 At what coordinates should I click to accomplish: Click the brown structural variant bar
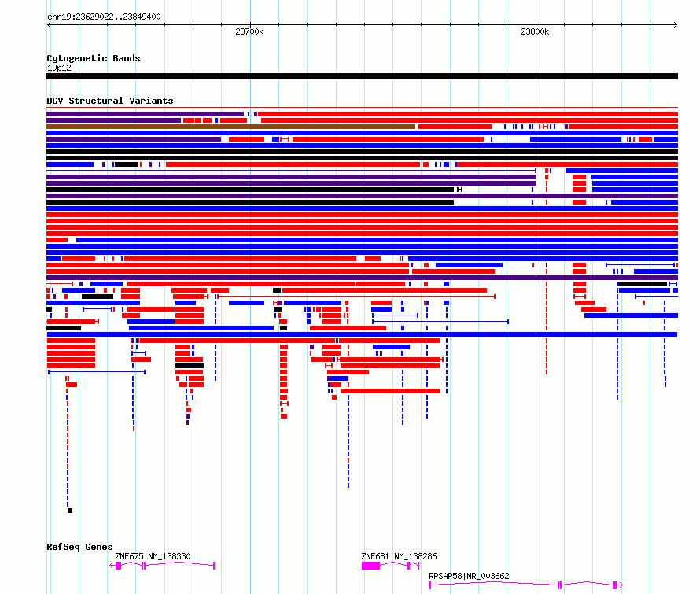coord(230,127)
